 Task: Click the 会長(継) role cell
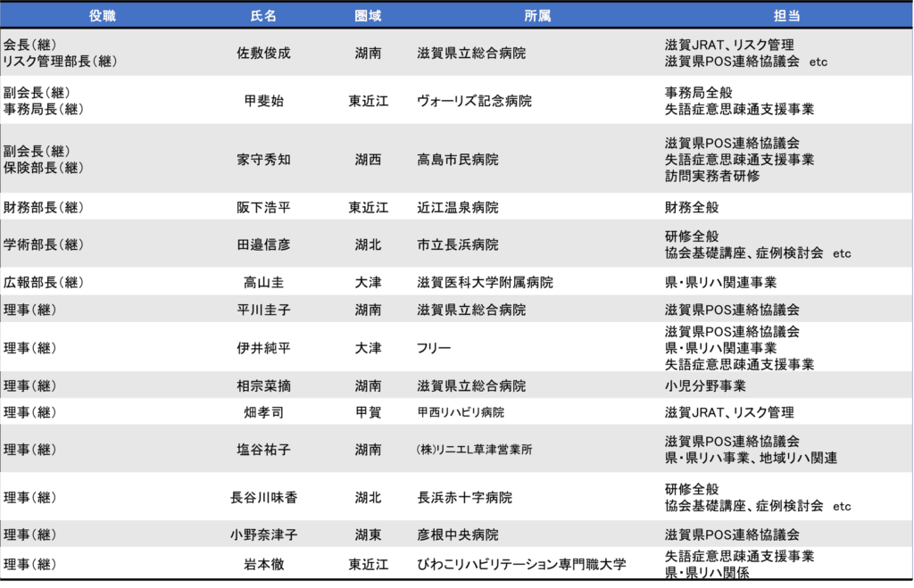click(29, 45)
